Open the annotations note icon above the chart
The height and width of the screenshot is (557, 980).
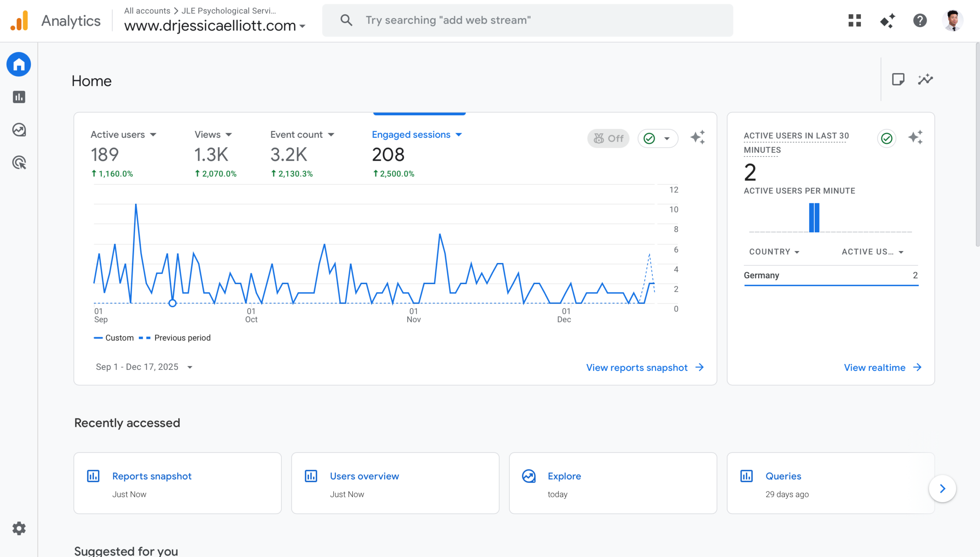[x=899, y=79]
